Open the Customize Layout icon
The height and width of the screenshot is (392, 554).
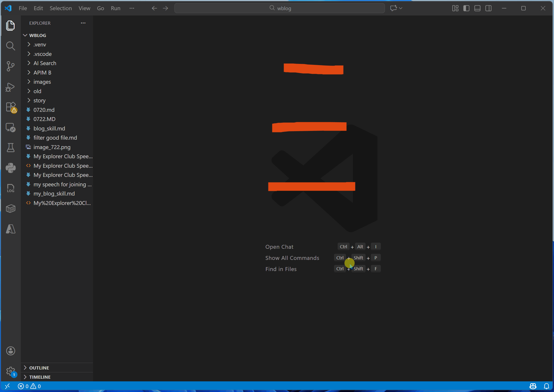455,8
